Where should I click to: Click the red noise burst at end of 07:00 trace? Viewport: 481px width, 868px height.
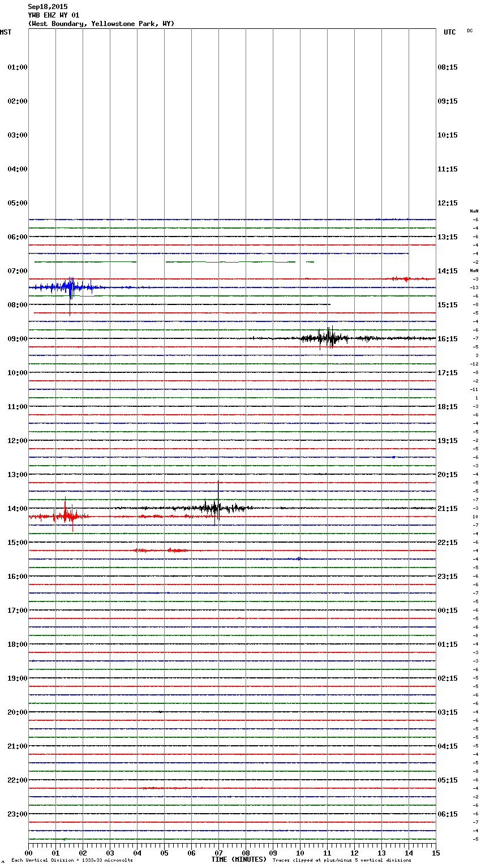(407, 278)
